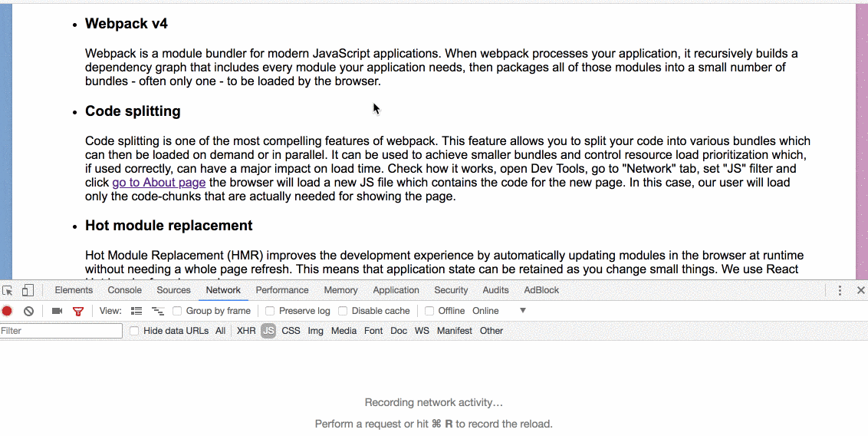Viewport: 868px width, 436px height.
Task: Go to the Security tab
Action: coord(451,290)
